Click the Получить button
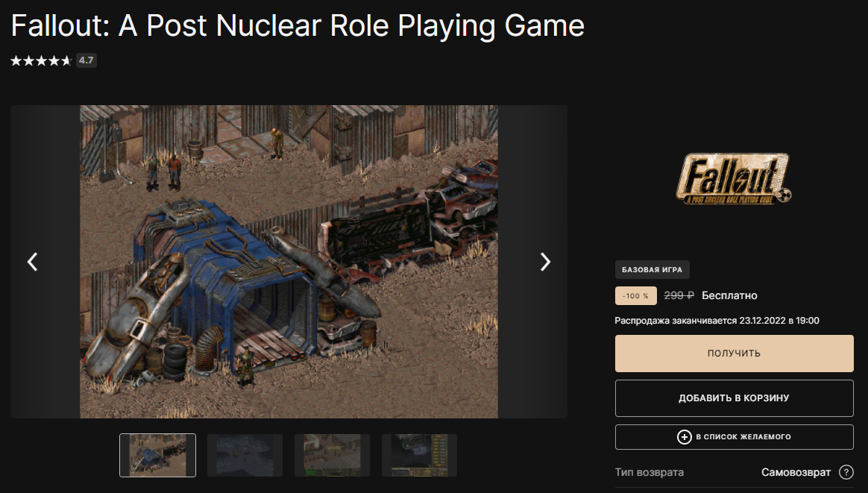 coord(734,353)
